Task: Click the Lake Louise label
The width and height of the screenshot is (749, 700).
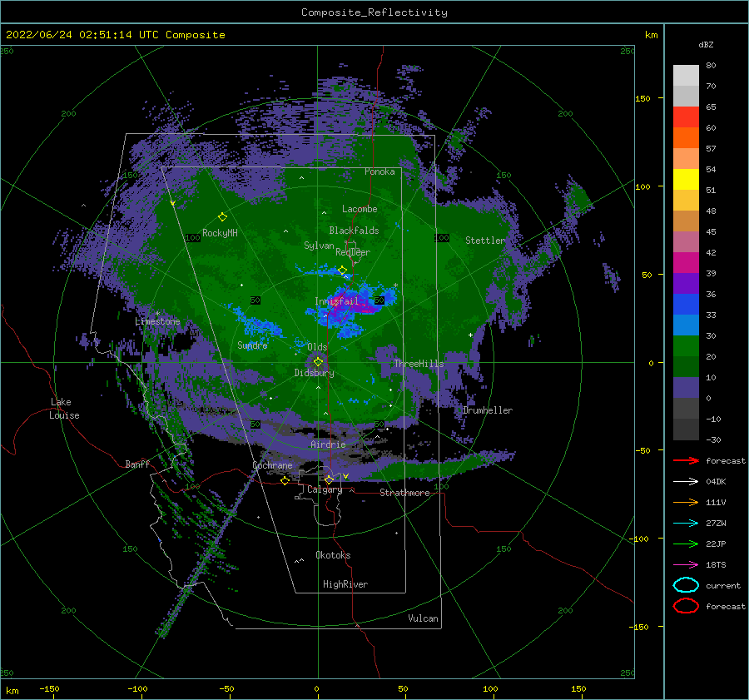Action: coord(64,409)
